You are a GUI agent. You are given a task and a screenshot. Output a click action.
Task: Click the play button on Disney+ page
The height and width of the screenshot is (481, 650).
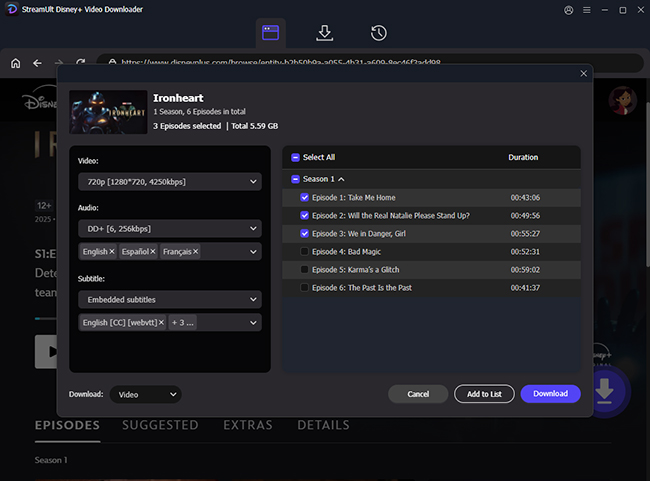coord(46,352)
